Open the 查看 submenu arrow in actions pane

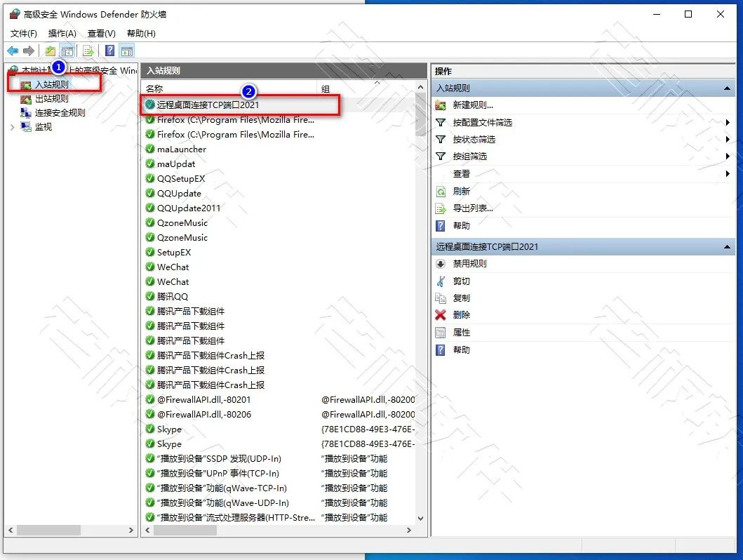pyautogui.click(x=728, y=174)
